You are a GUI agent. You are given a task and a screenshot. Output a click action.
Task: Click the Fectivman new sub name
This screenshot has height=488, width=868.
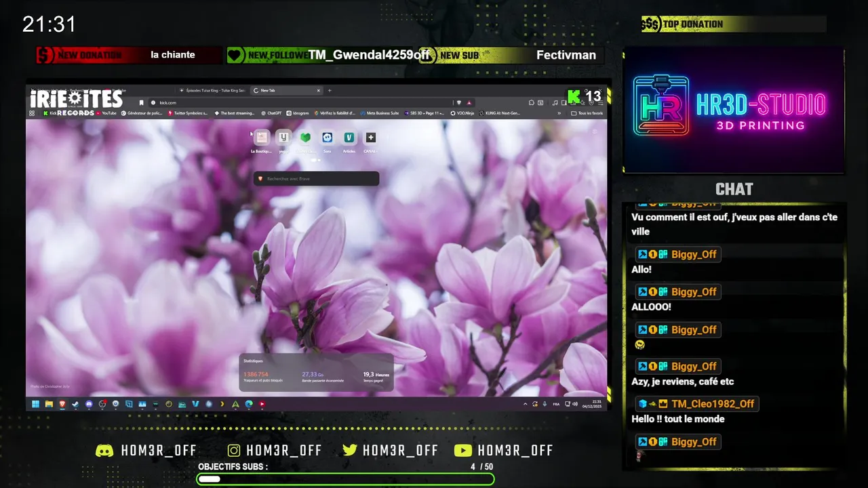coord(566,55)
